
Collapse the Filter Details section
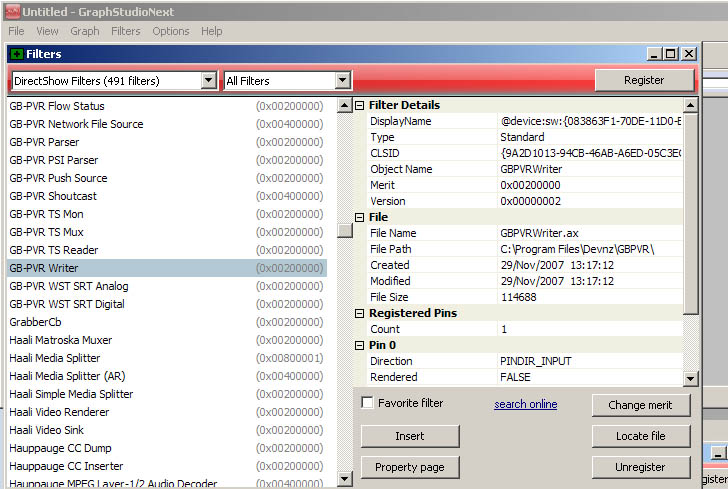click(x=360, y=106)
